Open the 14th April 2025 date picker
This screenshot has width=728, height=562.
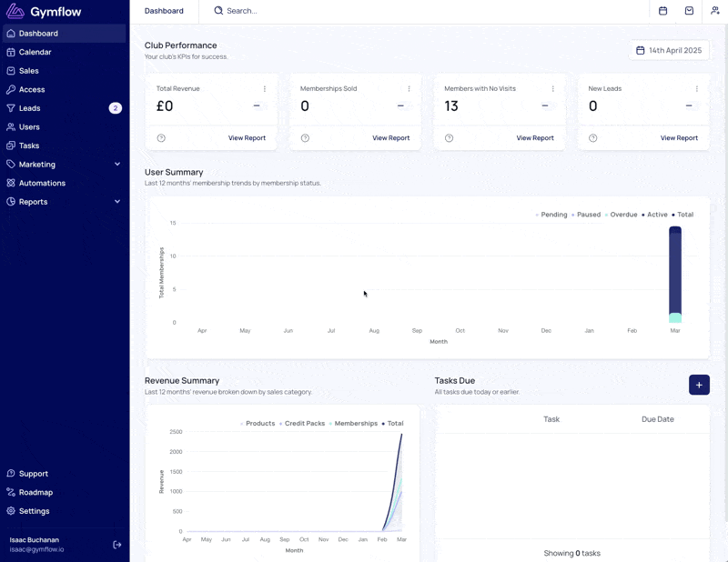point(669,50)
